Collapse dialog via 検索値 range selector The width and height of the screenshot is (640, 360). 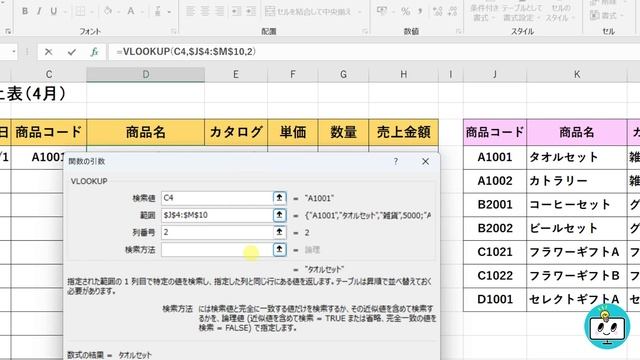coord(280,198)
